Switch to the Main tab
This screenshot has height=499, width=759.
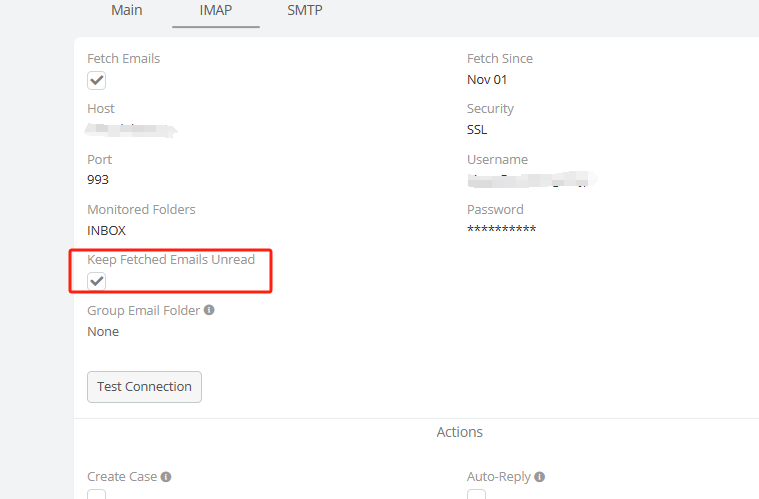(x=125, y=10)
